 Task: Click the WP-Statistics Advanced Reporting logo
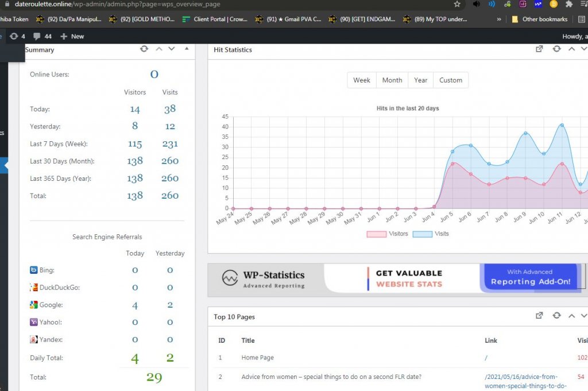coord(263,279)
